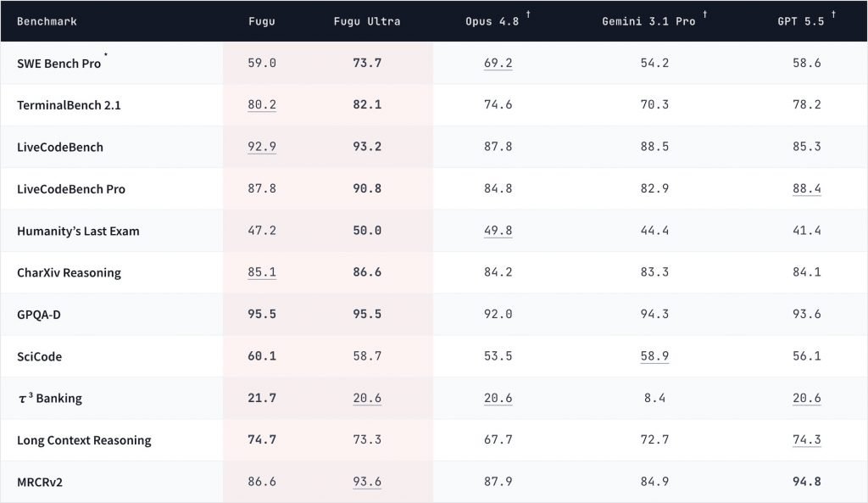Image resolution: width=868 pixels, height=503 pixels.
Task: Select the LiveCodeBench Pro row label
Action: [71, 189]
